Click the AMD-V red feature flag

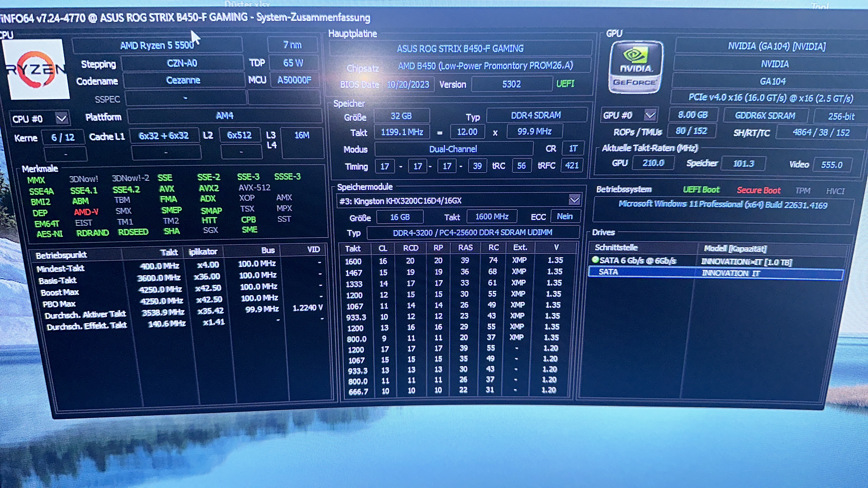pyautogui.click(x=86, y=212)
